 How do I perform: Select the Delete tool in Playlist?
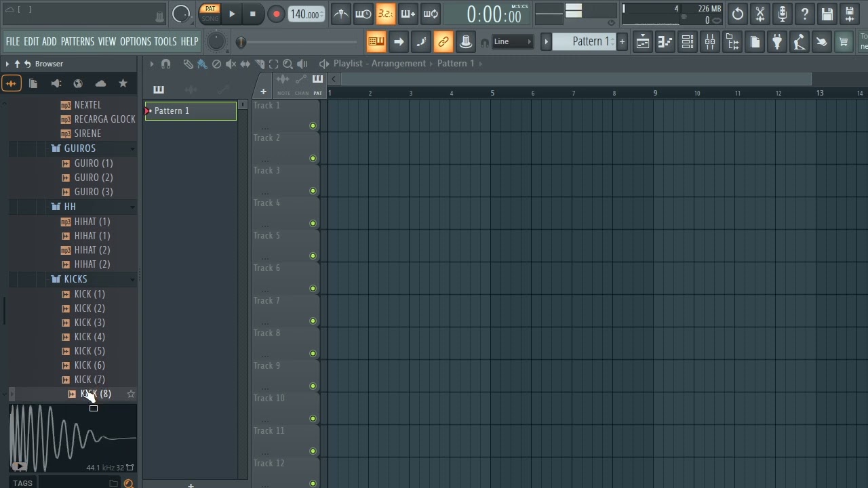pos(216,64)
